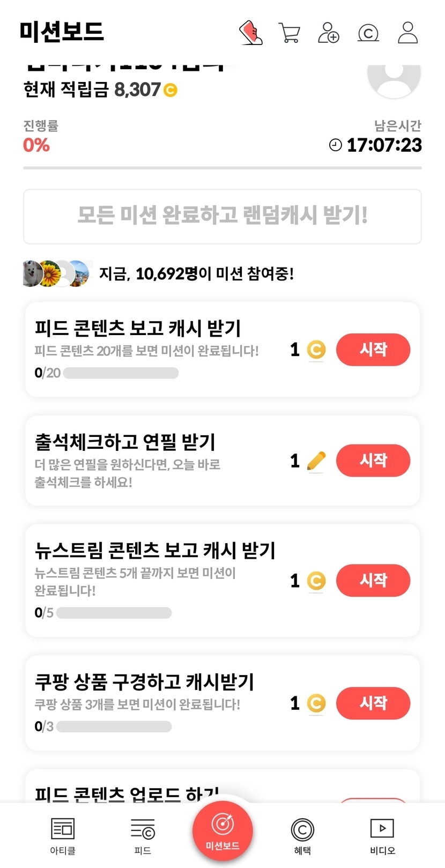Start the 피드 콘텐츠 보고 캐시 받기 mission
Viewport: 445px width, 868px height.
(x=373, y=350)
